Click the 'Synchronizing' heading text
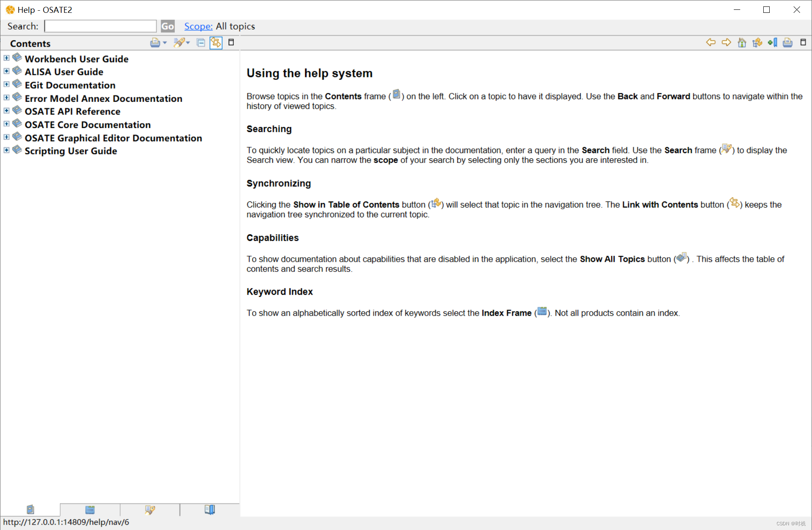Image resolution: width=812 pixels, height=530 pixels. click(x=279, y=184)
